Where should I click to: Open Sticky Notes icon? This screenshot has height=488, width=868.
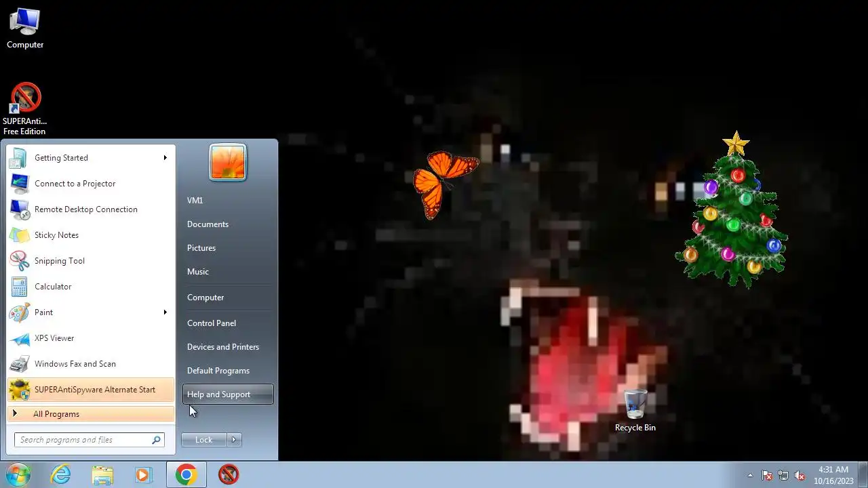(19, 235)
